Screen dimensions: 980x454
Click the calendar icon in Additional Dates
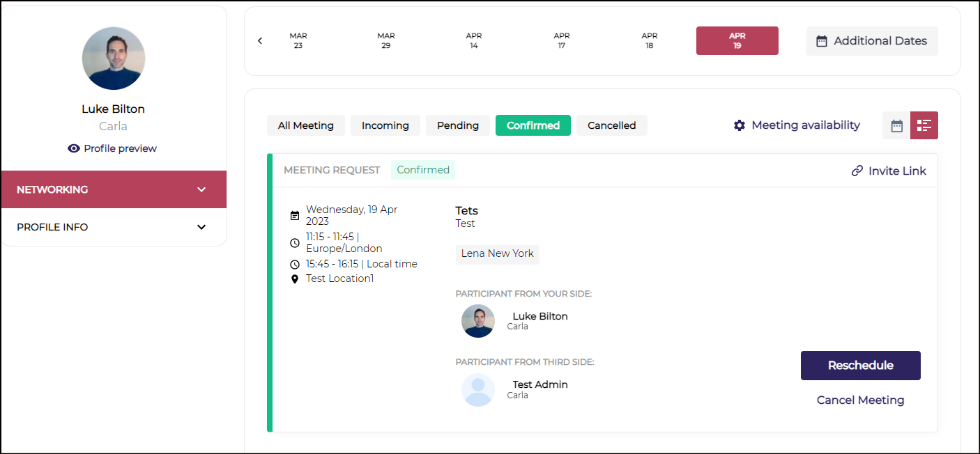[822, 41]
